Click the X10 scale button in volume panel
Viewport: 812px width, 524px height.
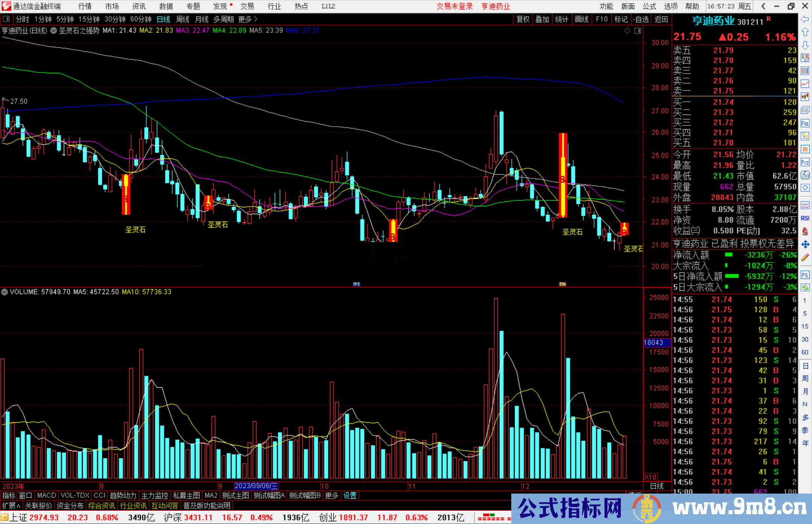[x=651, y=477]
